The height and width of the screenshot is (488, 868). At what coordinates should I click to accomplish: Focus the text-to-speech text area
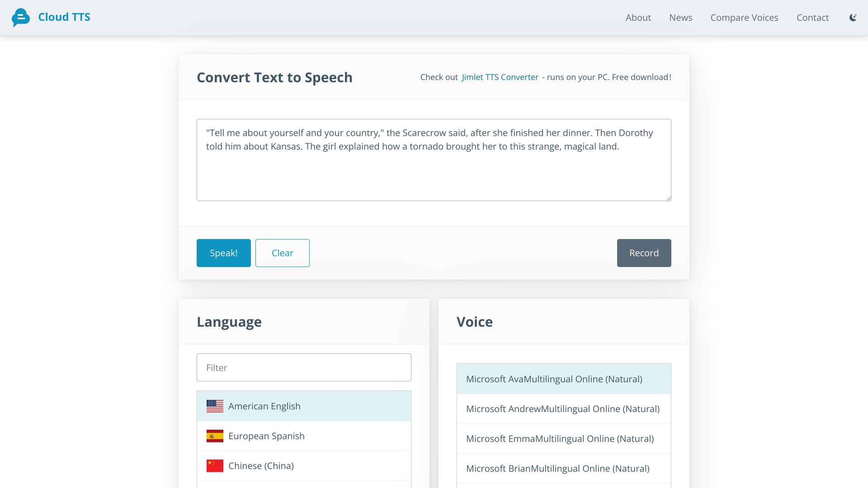click(x=434, y=160)
